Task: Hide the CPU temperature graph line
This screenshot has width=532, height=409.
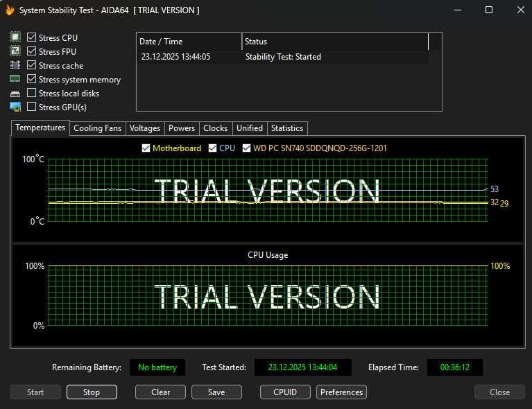Action: 212,148
